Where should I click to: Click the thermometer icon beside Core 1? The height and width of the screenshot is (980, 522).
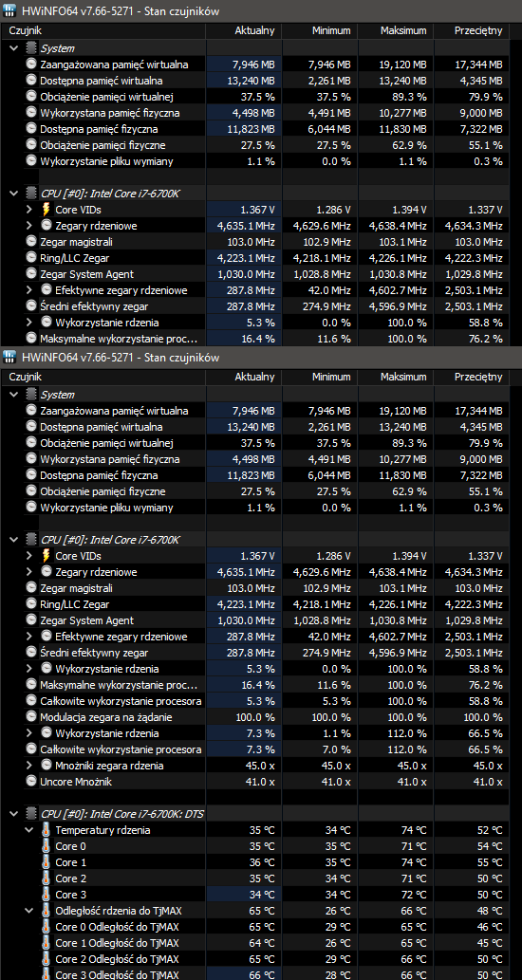[x=47, y=862]
